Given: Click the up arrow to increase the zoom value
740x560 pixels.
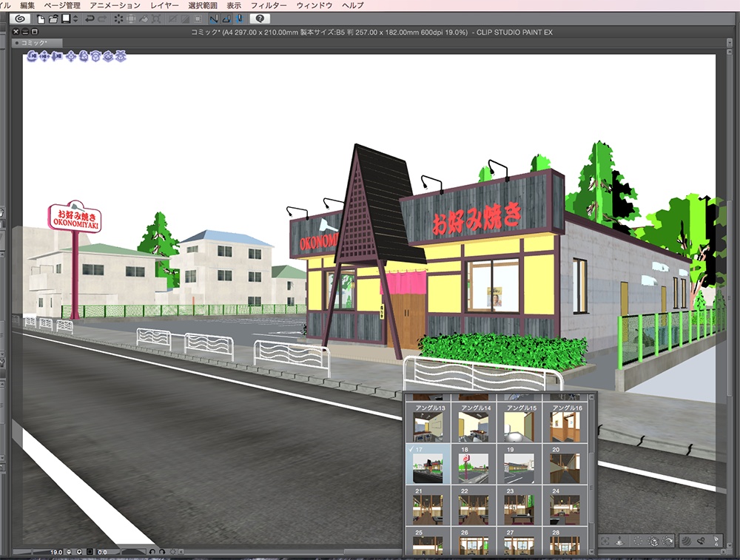Looking at the screenshot, I should [79, 550].
